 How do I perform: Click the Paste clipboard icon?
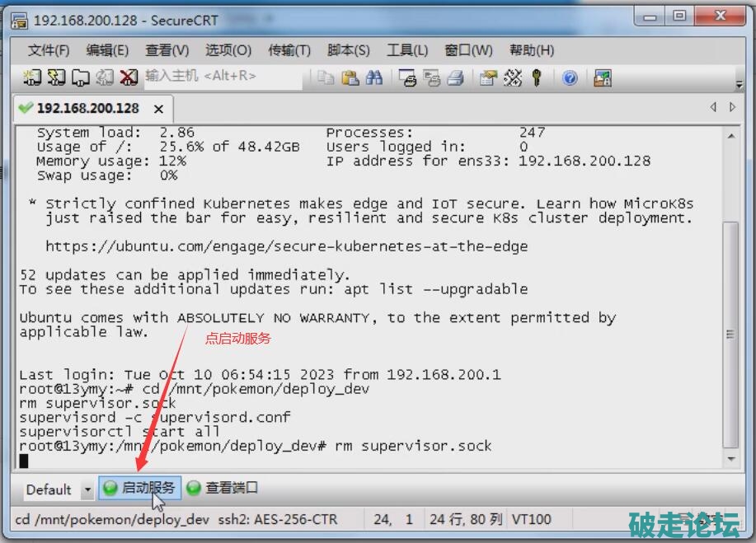point(350,77)
